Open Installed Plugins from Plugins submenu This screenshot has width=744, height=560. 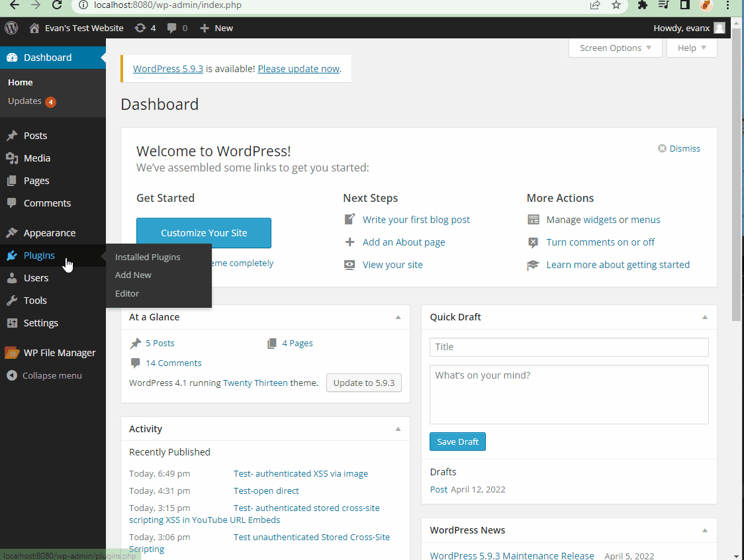(148, 257)
